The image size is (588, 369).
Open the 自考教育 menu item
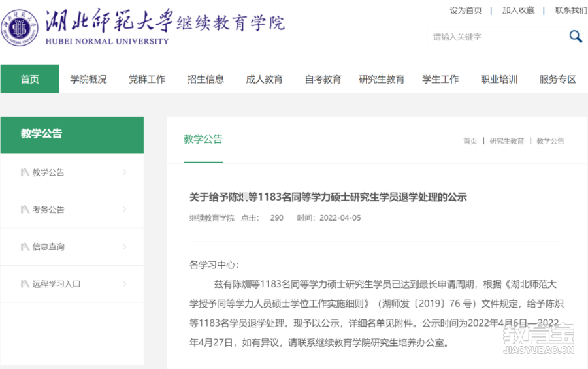(323, 79)
